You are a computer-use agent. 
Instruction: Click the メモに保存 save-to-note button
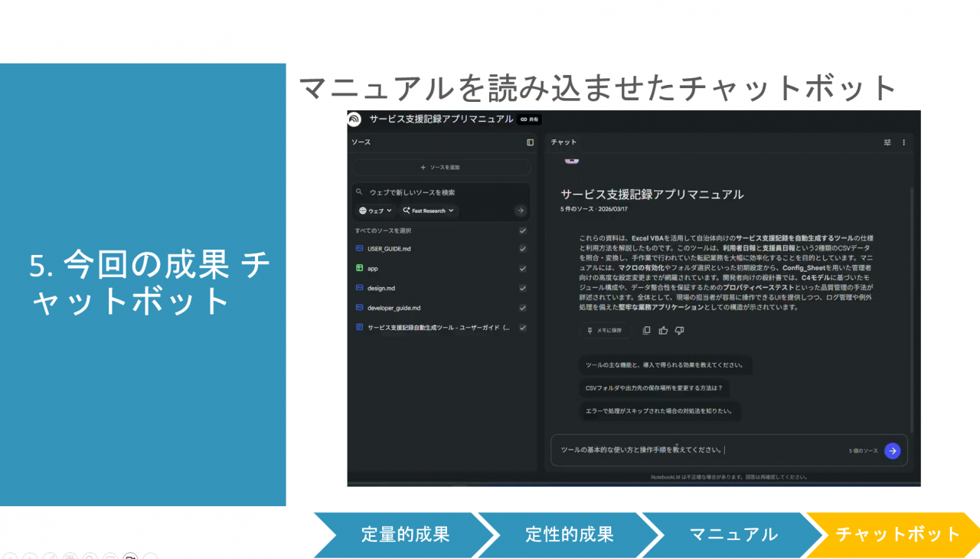[604, 331]
